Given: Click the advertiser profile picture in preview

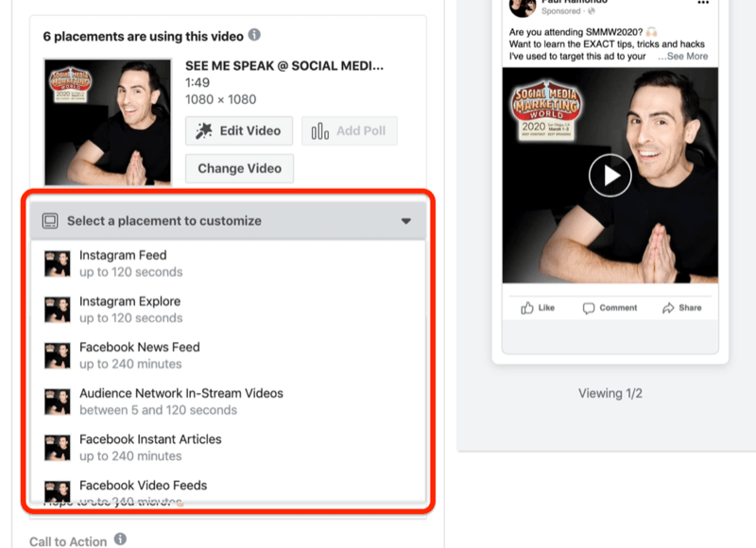Looking at the screenshot, I should 523,7.
